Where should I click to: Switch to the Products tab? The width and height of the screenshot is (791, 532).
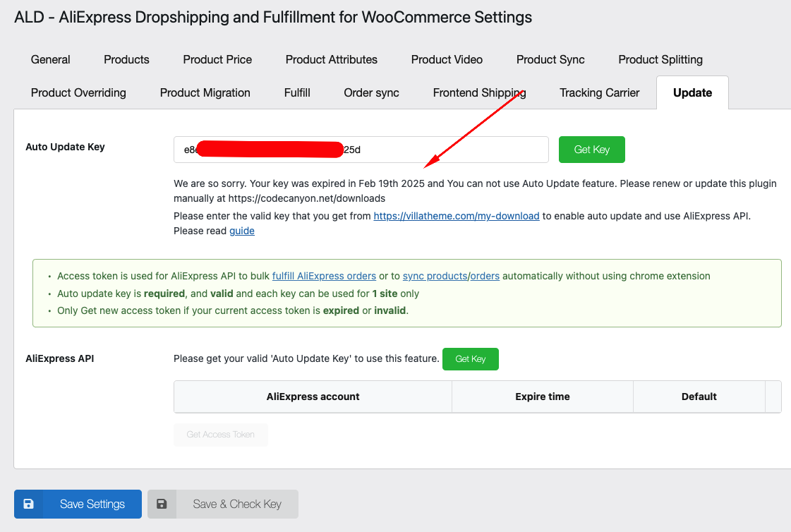coord(126,59)
